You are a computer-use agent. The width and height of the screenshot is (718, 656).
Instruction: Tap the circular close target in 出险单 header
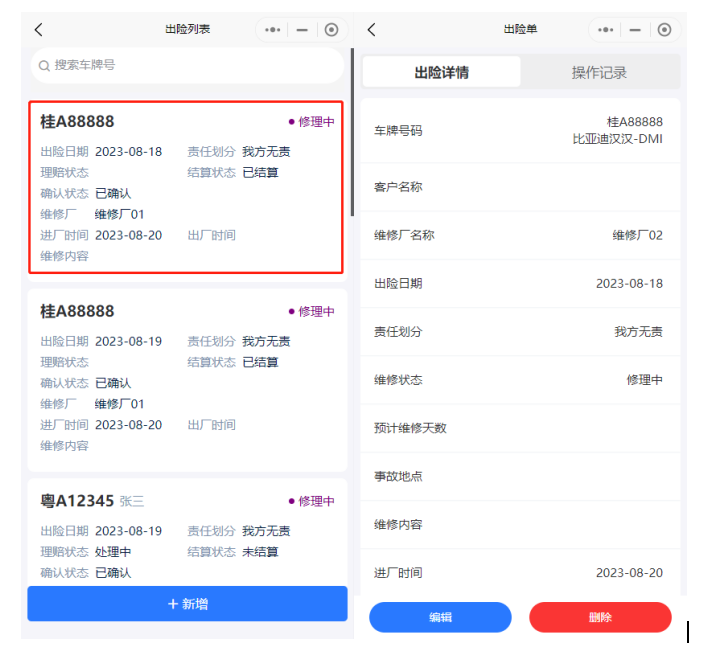pyautogui.click(x=665, y=30)
